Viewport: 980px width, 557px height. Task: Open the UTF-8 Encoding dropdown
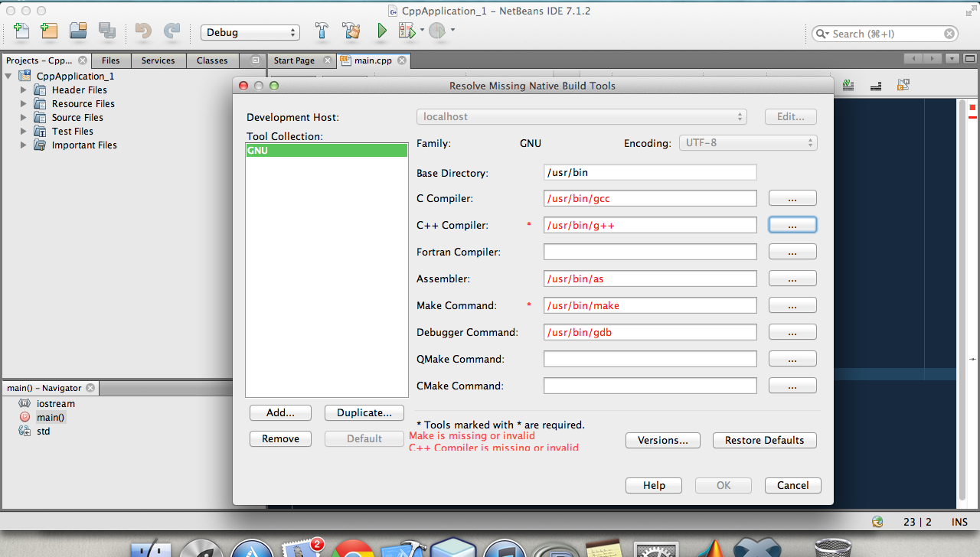point(748,143)
